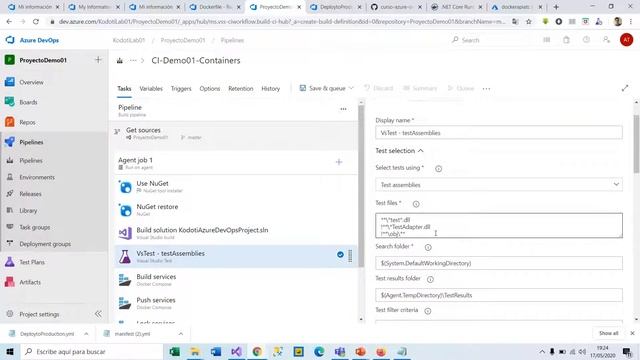Click the ProyectoDemo01 breadcrumb
The image size is (640, 360).
[183, 40]
